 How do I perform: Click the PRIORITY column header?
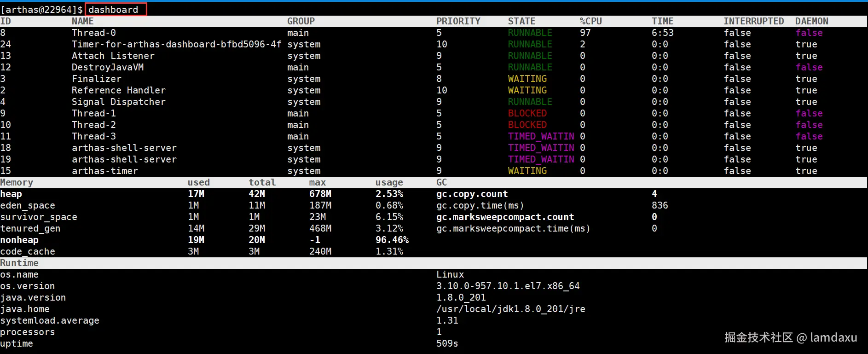pyautogui.click(x=458, y=21)
